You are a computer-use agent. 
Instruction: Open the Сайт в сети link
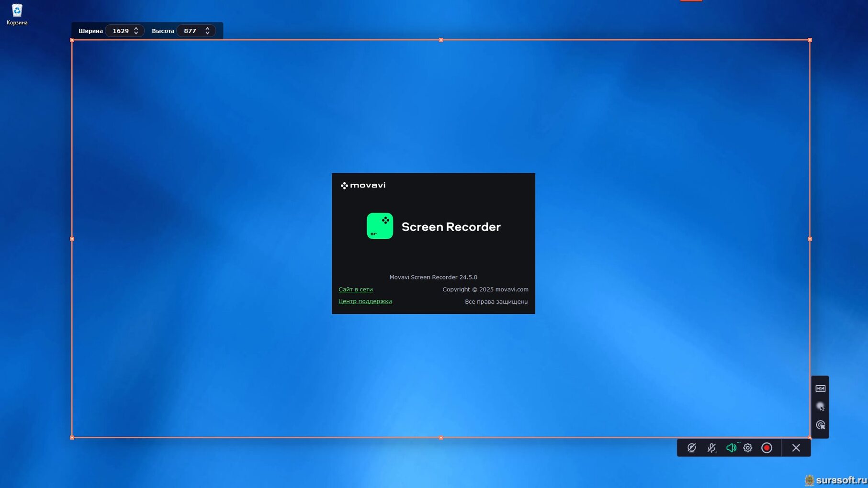pyautogui.click(x=355, y=289)
